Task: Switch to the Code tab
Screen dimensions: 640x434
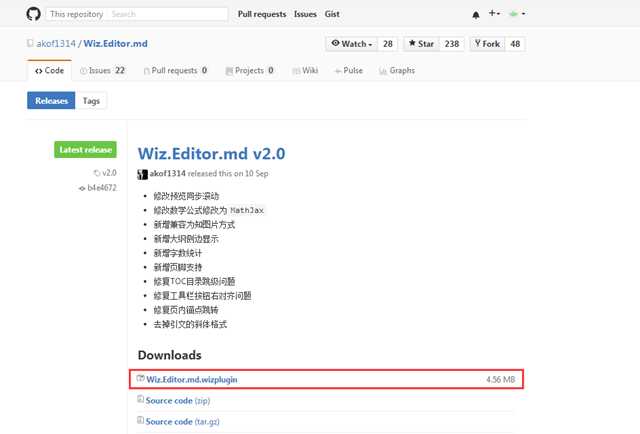Action: pos(49,70)
